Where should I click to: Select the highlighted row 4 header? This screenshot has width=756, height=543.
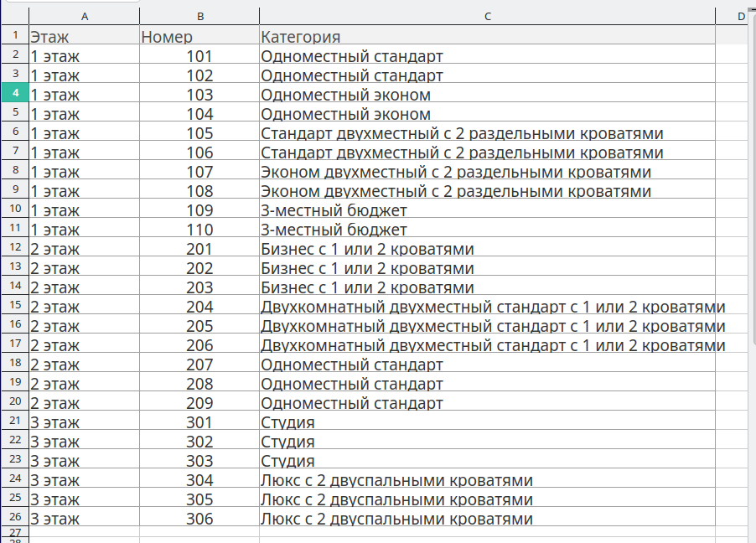coord(14,95)
